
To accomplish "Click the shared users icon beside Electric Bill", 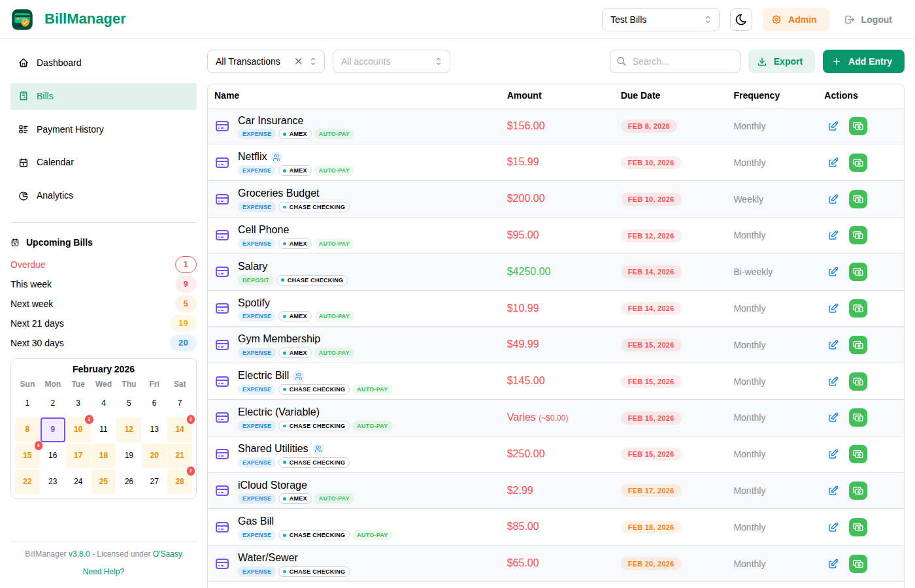I will 299,376.
